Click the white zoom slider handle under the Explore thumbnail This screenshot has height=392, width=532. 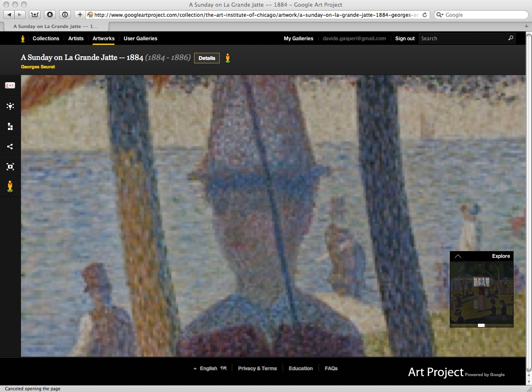tap(481, 325)
